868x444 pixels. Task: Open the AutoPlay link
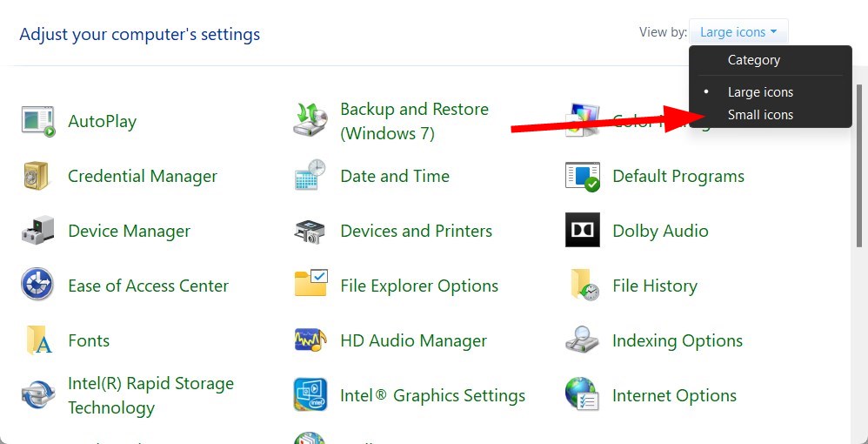pyautogui.click(x=103, y=121)
